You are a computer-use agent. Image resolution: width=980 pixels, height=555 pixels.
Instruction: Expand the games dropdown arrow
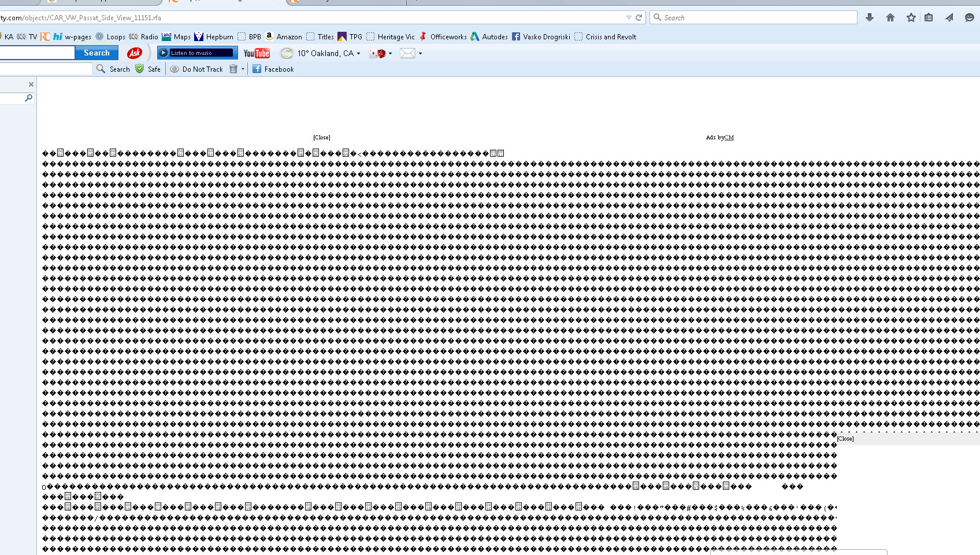pyautogui.click(x=391, y=53)
